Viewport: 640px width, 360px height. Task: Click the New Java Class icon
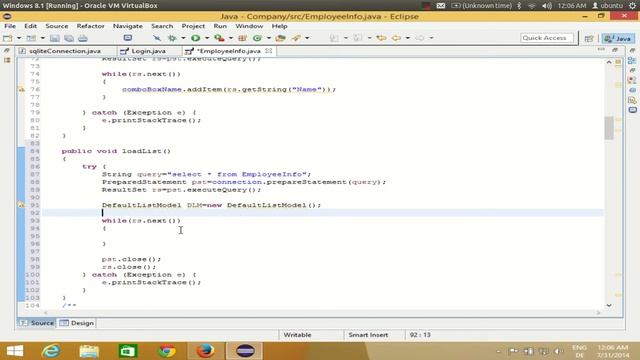(x=257, y=38)
